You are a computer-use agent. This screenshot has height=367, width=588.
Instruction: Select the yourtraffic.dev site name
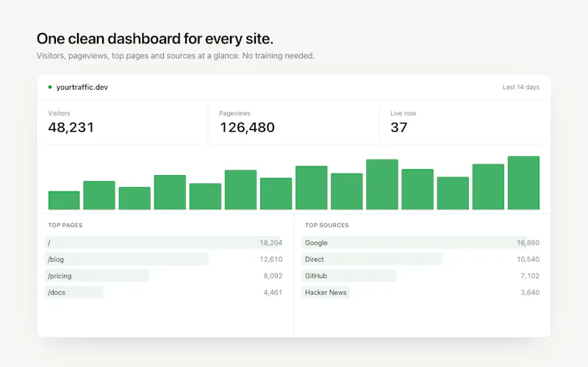click(82, 87)
